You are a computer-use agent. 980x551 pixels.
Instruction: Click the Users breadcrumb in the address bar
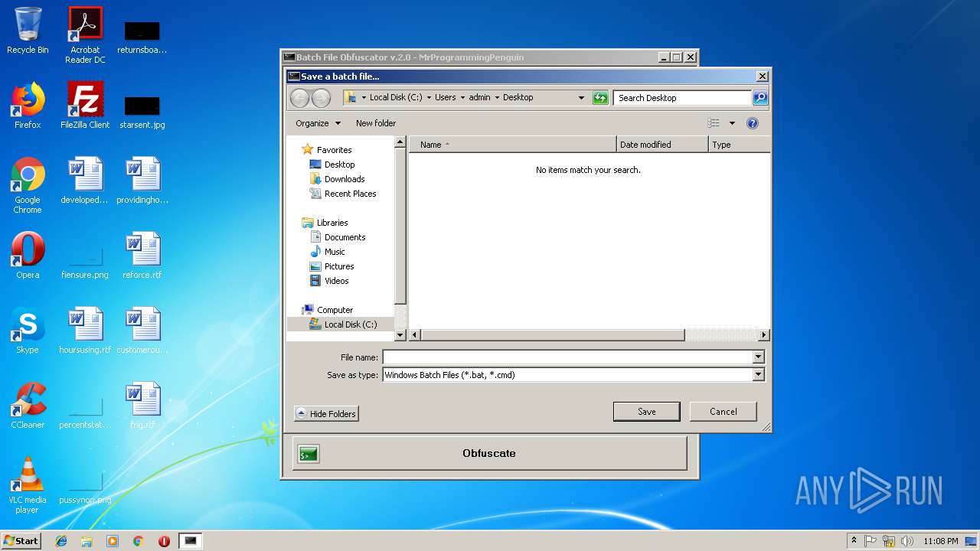(446, 98)
